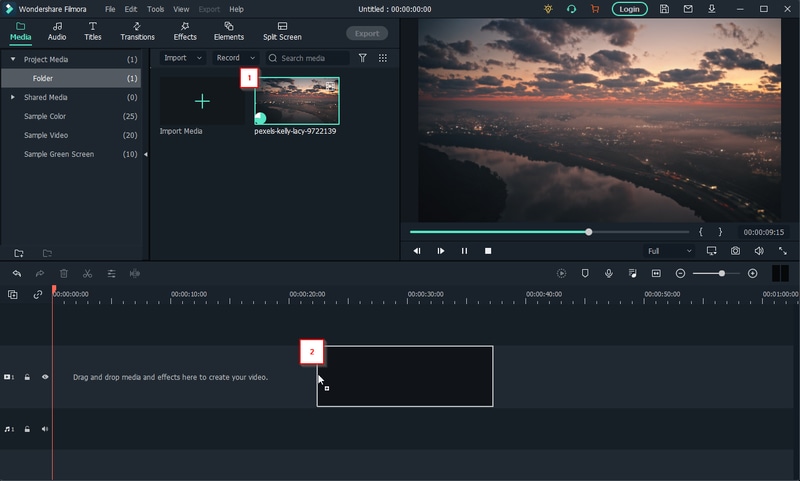This screenshot has height=481, width=800.
Task: Collapse the Project Media tree
Action: [13, 59]
